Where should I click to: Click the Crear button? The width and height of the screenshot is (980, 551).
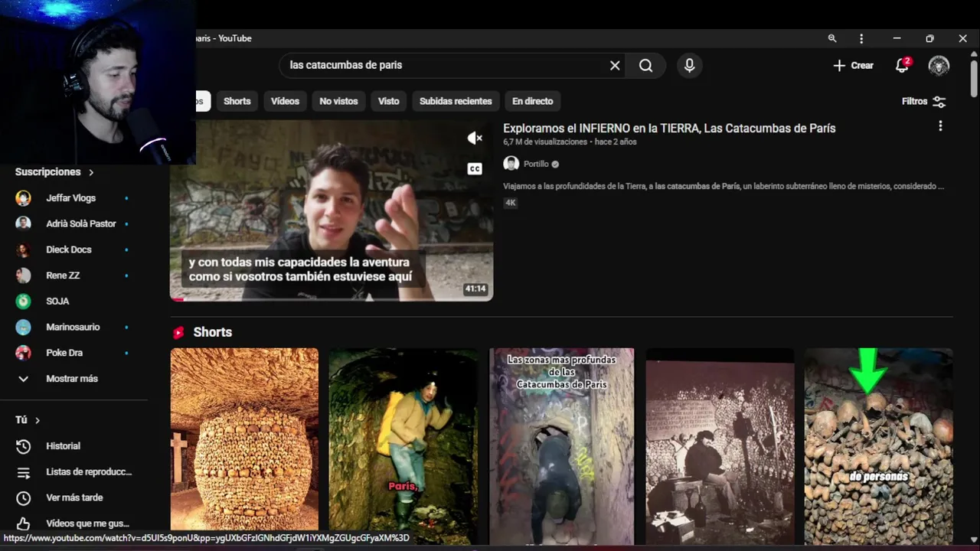853,66
